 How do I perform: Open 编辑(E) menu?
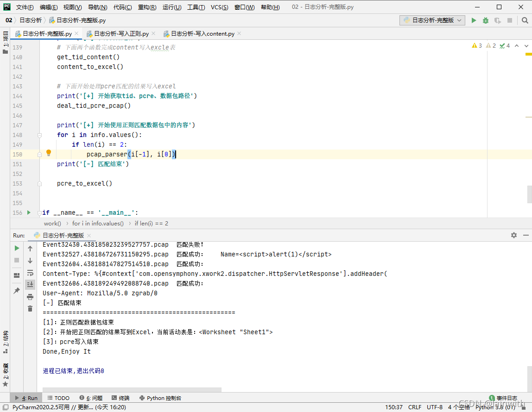[49, 7]
